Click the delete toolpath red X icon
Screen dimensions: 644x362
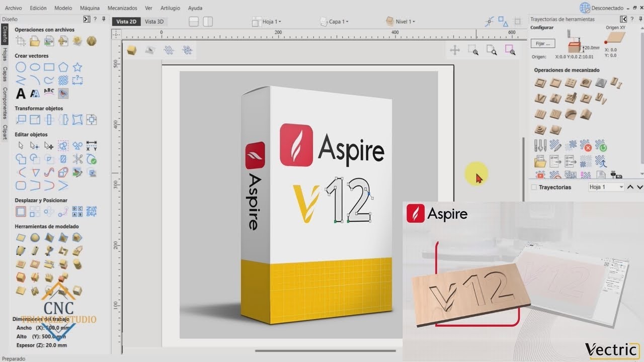point(586,146)
